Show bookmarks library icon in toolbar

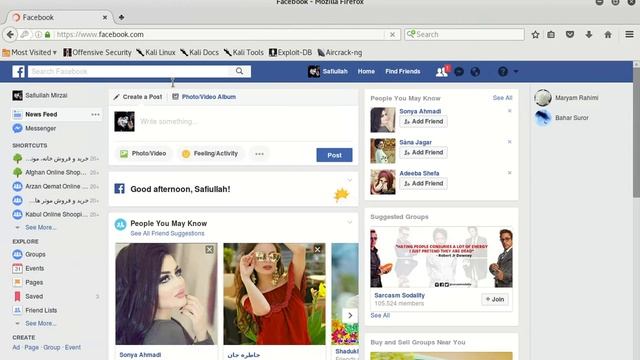click(x=551, y=35)
